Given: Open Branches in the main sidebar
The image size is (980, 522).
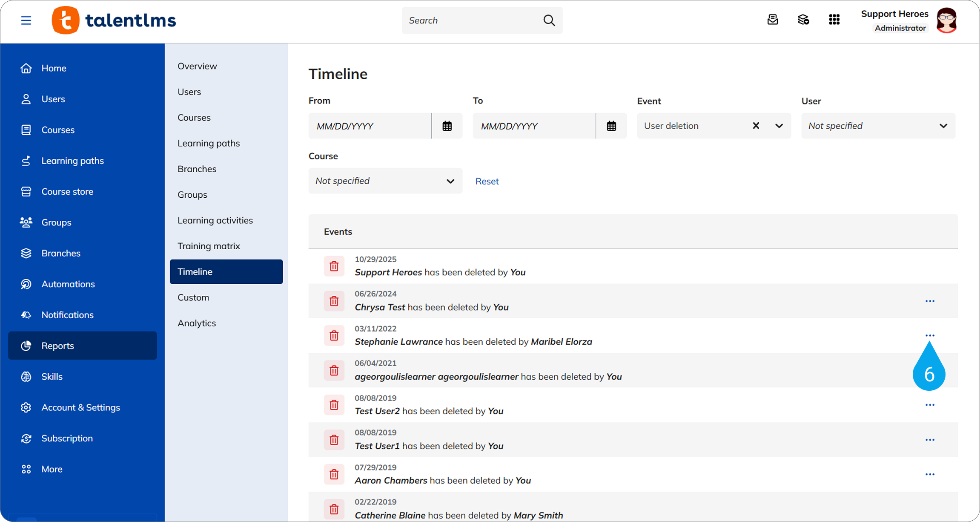Looking at the screenshot, I should pos(83,253).
